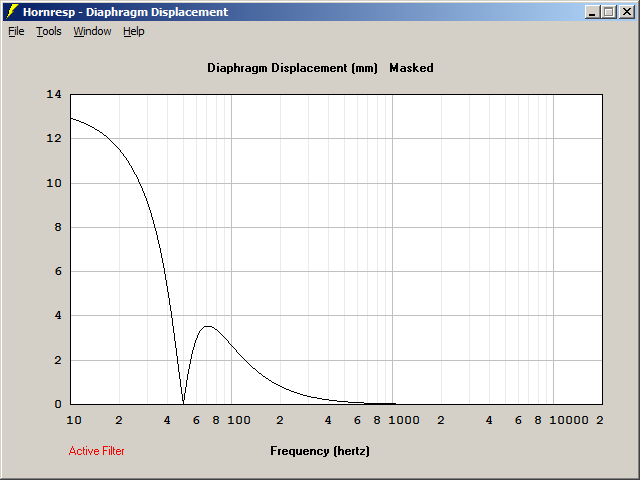Screen dimensions: 640x480
Task: Click the 100 frequency axis label
Action: (x=239, y=420)
